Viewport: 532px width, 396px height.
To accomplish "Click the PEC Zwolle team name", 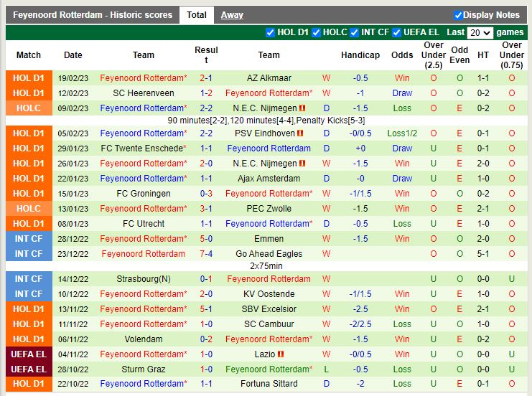I will pos(269,209).
